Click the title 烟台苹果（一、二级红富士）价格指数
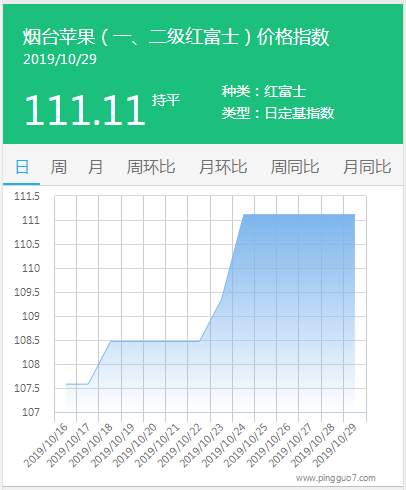The width and height of the screenshot is (406, 490). pos(176,37)
